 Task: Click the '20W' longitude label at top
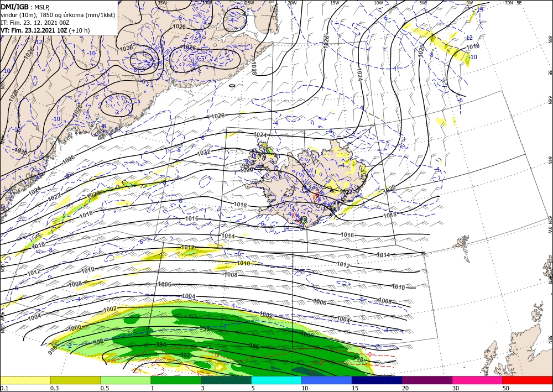point(292,3)
